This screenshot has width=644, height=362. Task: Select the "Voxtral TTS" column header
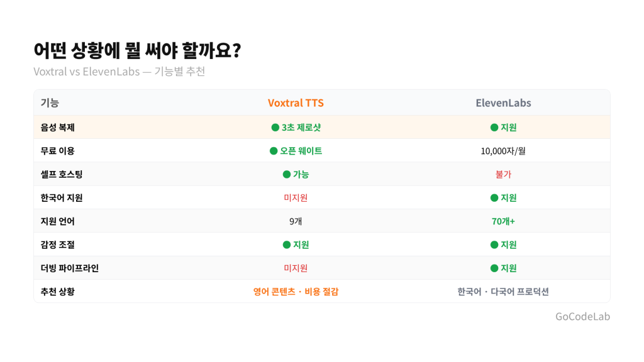point(296,103)
